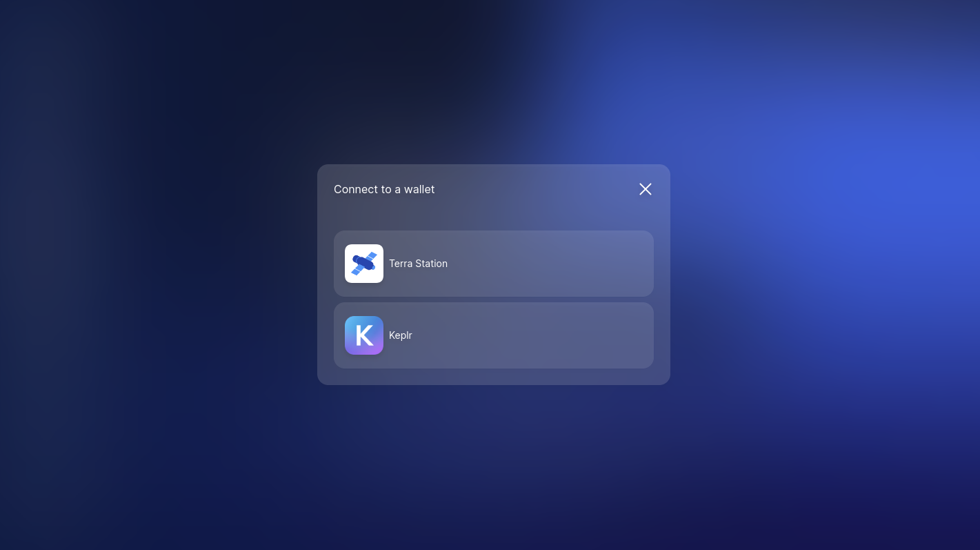Click the 'Terra Station' text label
980x550 pixels.
coord(418,264)
